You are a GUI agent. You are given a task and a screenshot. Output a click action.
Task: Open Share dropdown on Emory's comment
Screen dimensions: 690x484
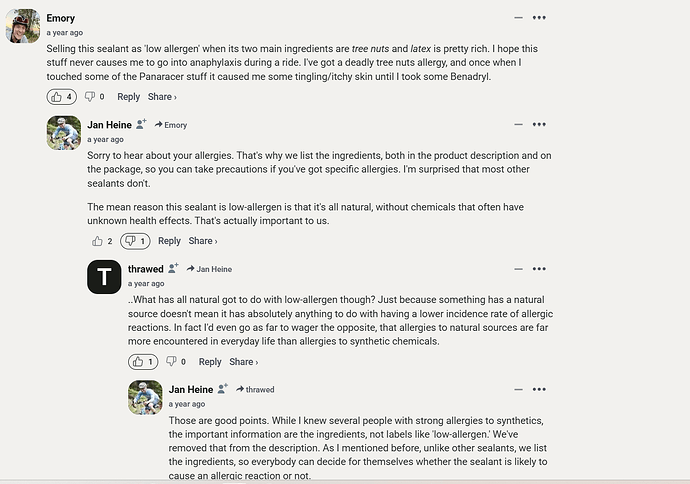162,97
